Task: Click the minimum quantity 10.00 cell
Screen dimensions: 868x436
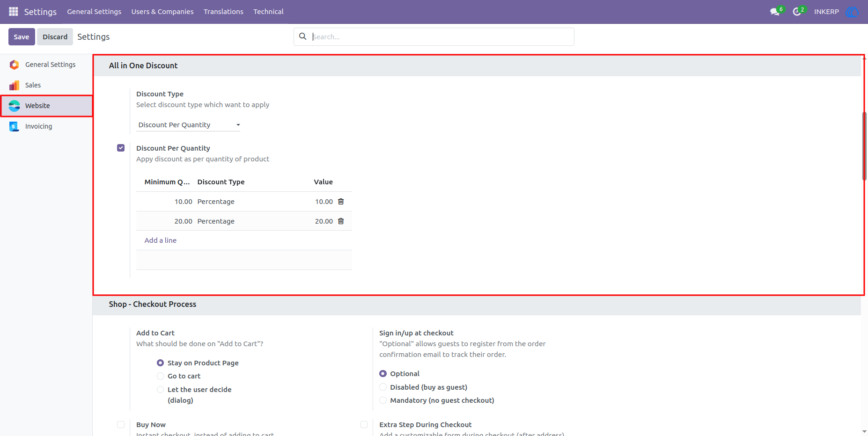Action: point(184,202)
